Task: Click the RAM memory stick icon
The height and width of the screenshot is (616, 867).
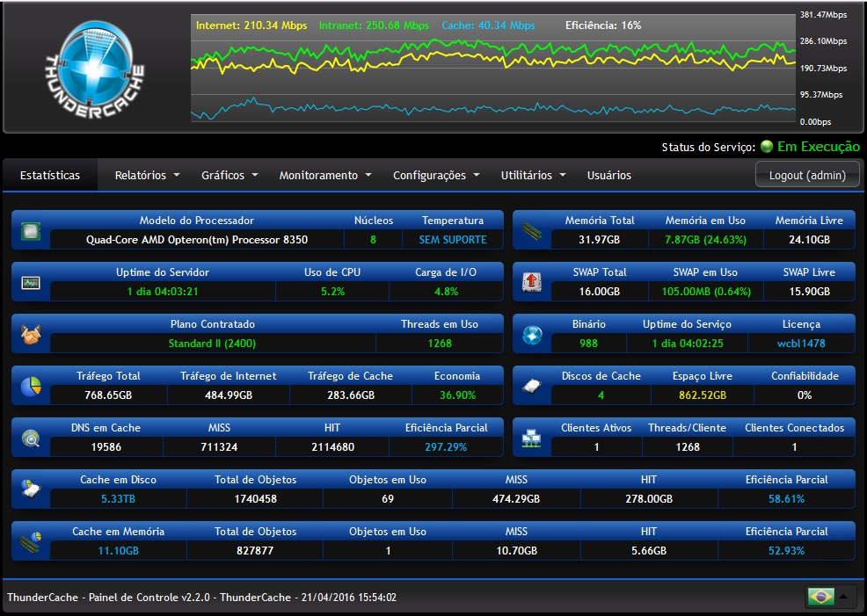Action: (x=531, y=231)
